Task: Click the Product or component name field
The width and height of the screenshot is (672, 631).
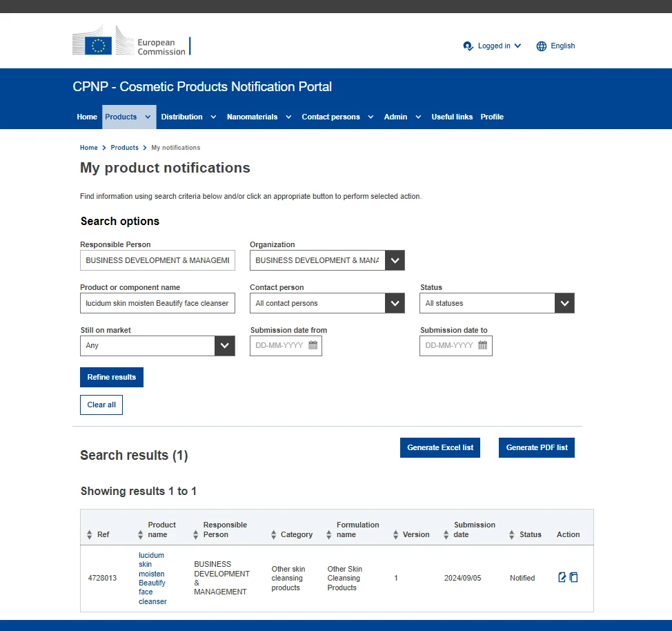Action: [x=157, y=303]
